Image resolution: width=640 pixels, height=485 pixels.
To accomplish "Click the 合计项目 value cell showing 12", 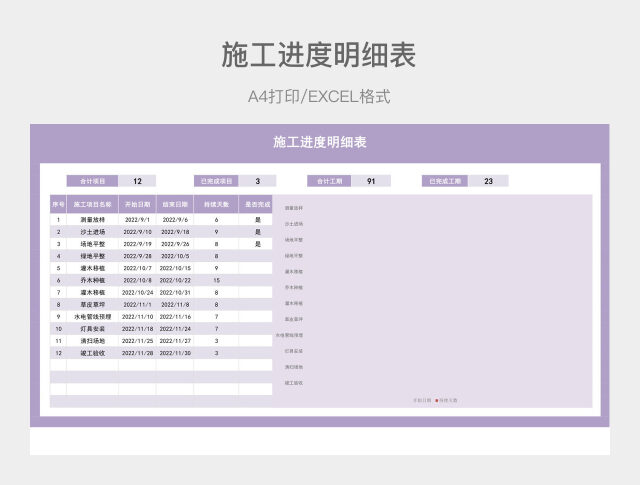I will pos(137,181).
